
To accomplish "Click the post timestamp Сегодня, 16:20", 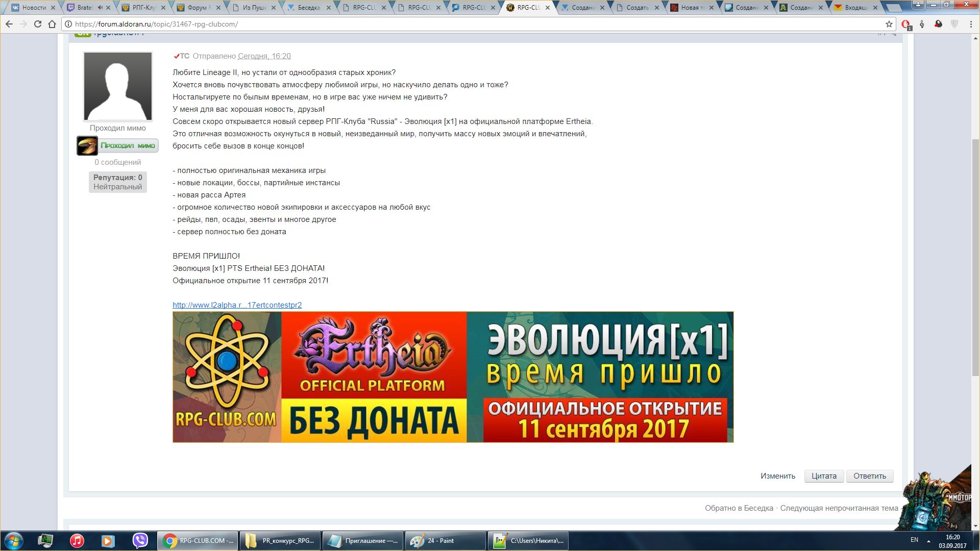I will coord(264,56).
